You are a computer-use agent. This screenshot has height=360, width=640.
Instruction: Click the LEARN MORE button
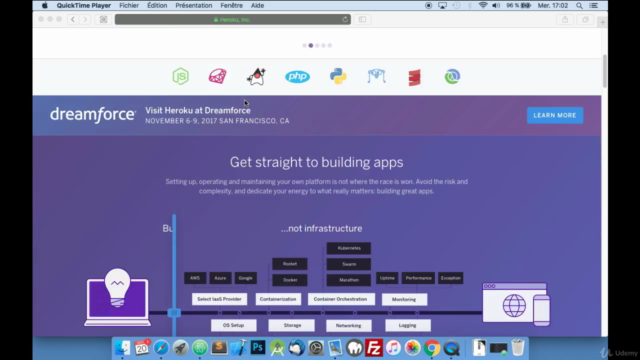(555, 116)
